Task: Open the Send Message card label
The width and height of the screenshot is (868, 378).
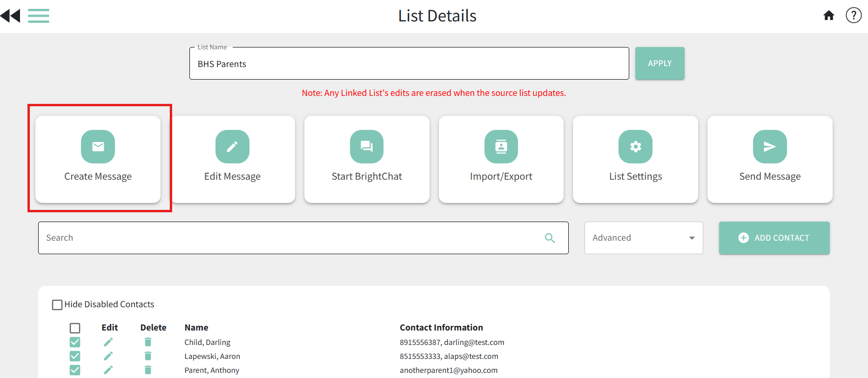Action: pyautogui.click(x=770, y=176)
